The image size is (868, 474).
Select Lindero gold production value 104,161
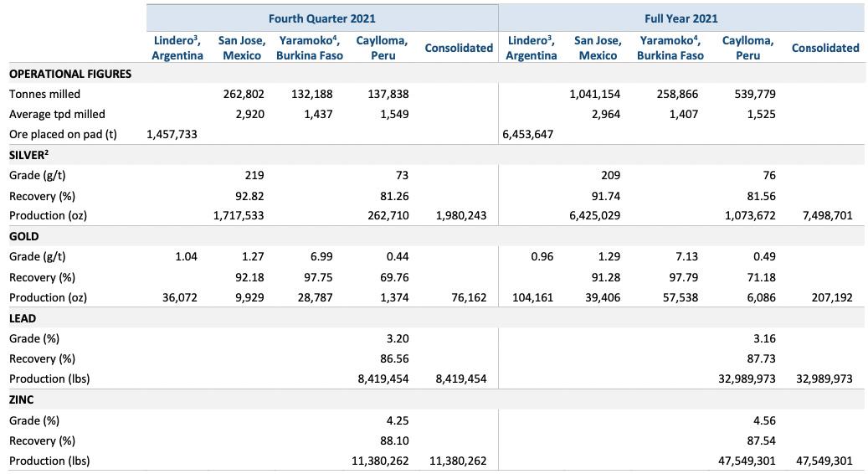click(532, 297)
